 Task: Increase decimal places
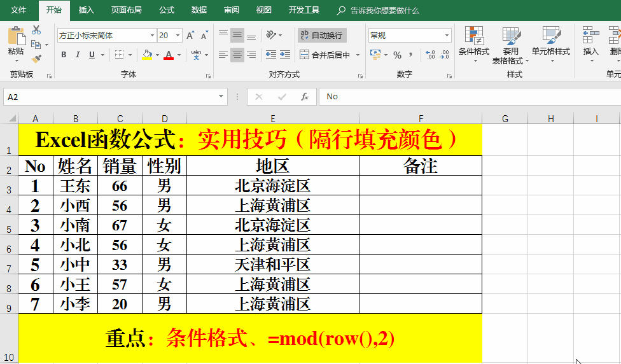[430, 55]
